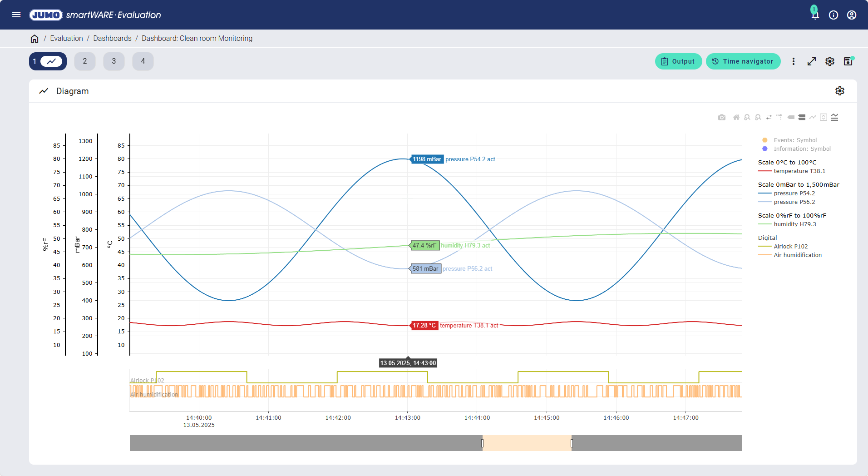Screen dimensions: 868x476
Task: Enter fullscreen with the expand arrows icon
Action: click(812, 61)
